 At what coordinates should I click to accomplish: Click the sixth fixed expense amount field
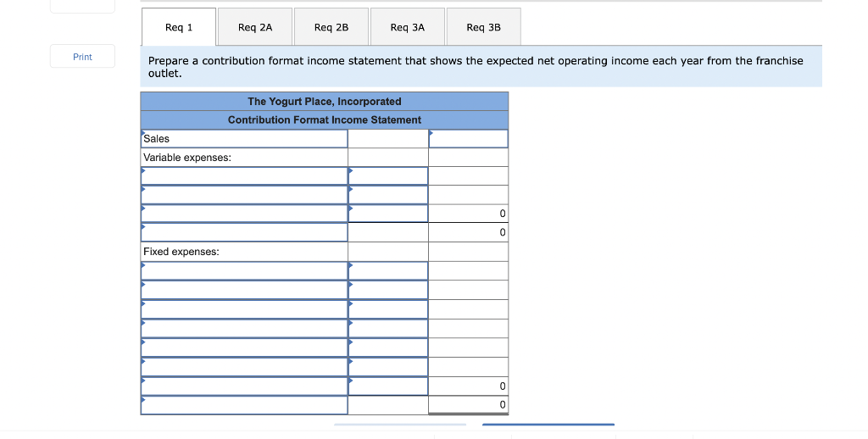point(388,366)
